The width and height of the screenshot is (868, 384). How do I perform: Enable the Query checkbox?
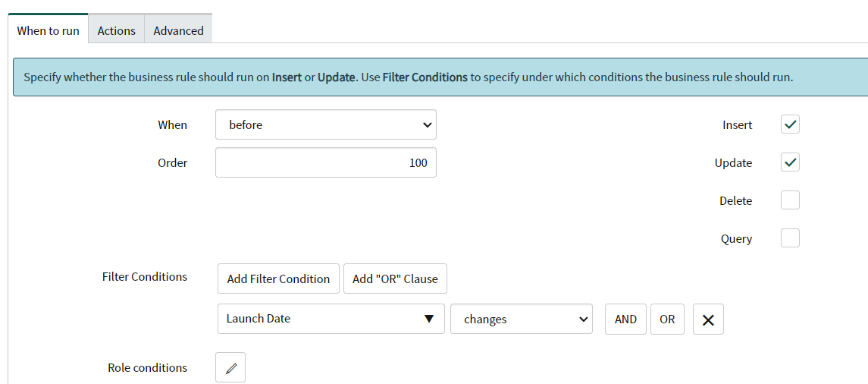click(790, 239)
